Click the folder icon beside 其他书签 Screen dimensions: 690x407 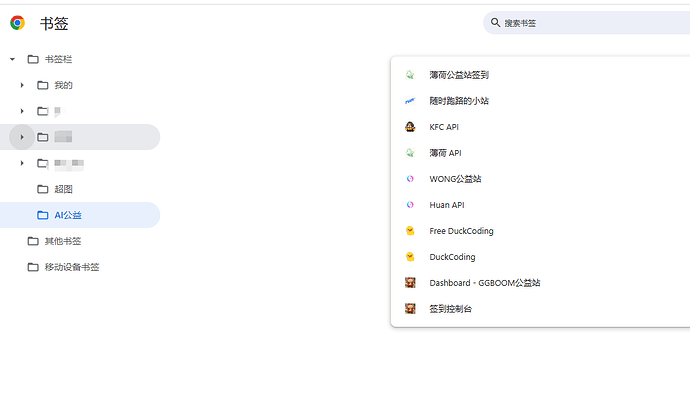point(33,241)
